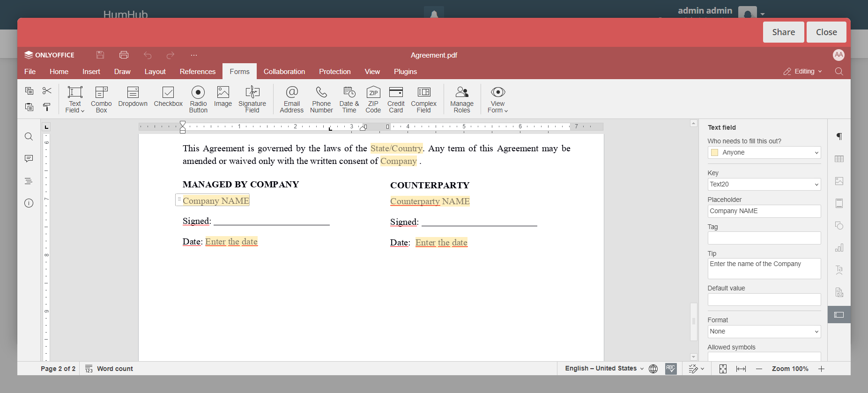
Task: Click the Share button
Action: 783,32
